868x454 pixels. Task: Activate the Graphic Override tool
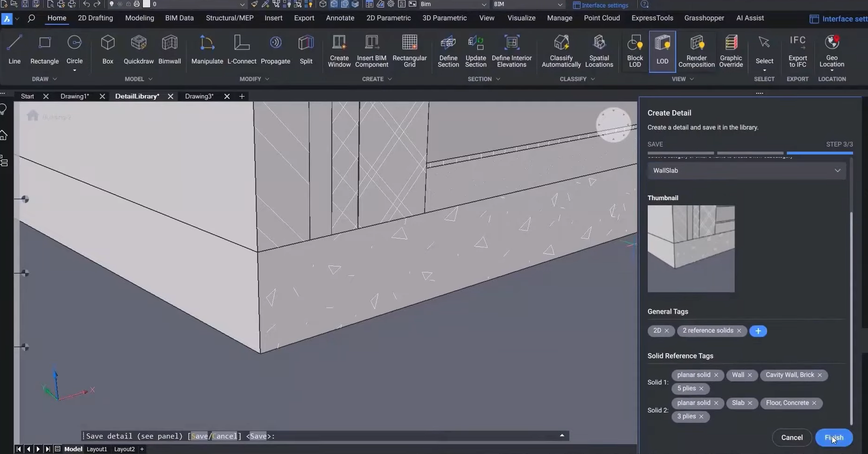(731, 51)
